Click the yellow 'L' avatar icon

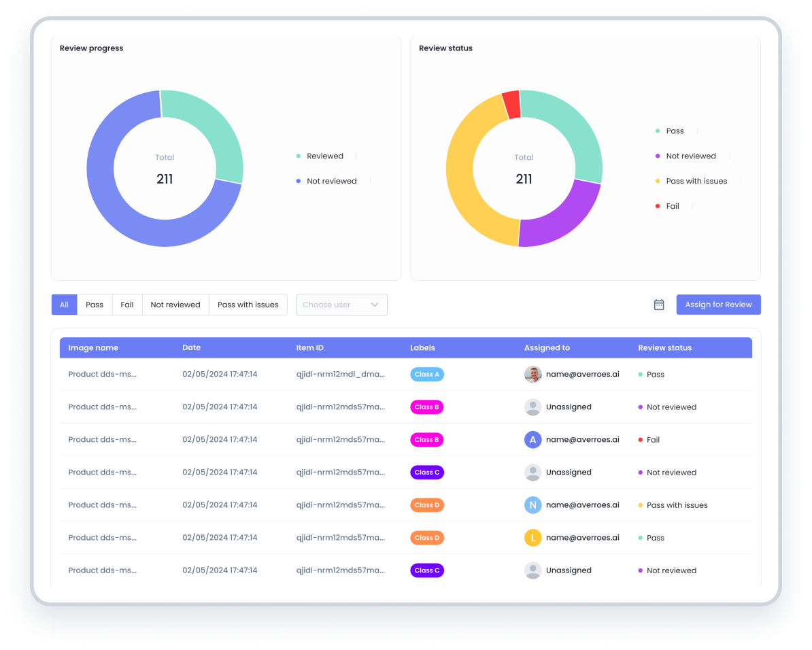coord(532,537)
